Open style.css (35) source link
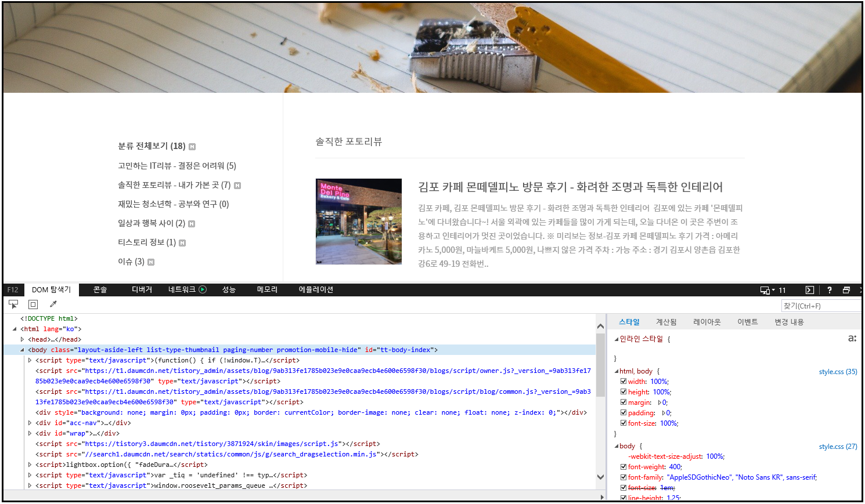 838,372
